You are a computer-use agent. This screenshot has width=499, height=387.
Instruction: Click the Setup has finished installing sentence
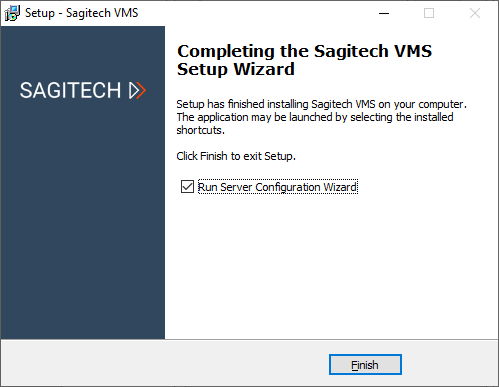pos(321,104)
